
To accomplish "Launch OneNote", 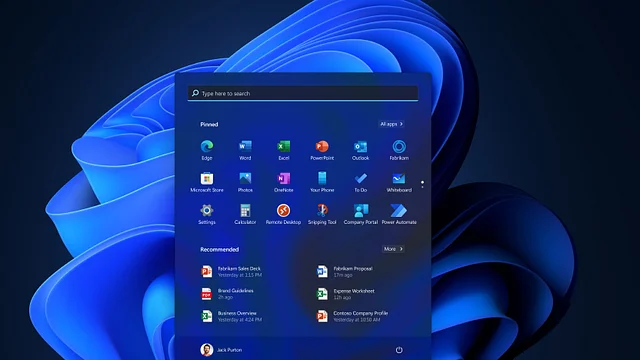I will 284,182.
